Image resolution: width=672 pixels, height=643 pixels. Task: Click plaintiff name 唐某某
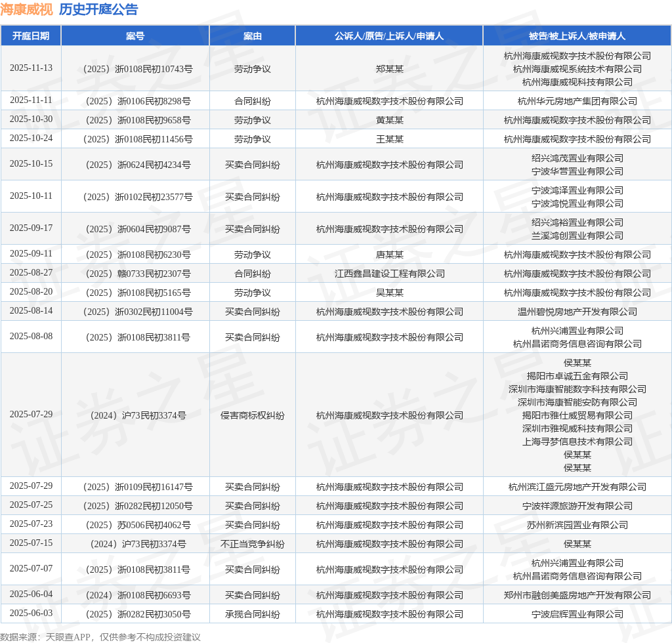point(390,255)
